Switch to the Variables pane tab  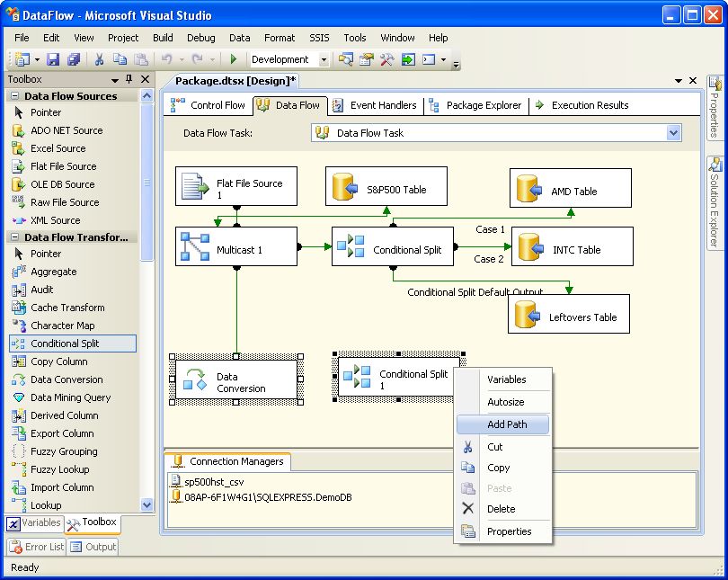(34, 522)
